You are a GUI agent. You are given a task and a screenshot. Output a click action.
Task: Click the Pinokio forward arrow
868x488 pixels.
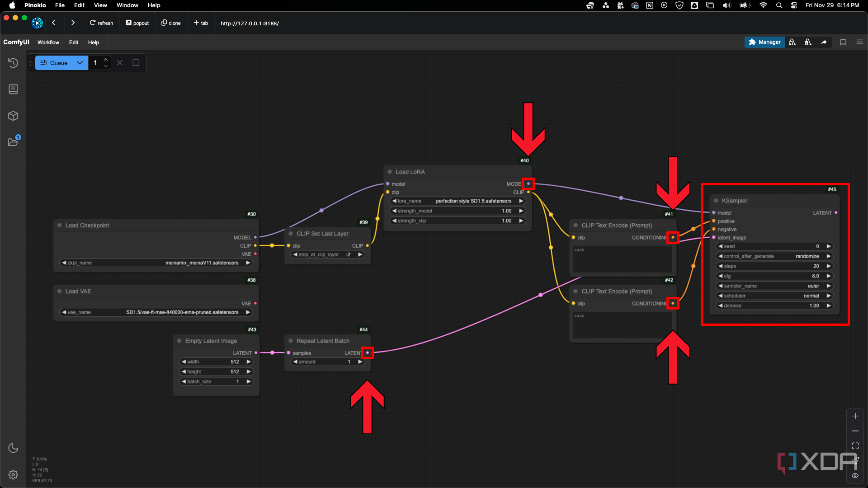73,23
